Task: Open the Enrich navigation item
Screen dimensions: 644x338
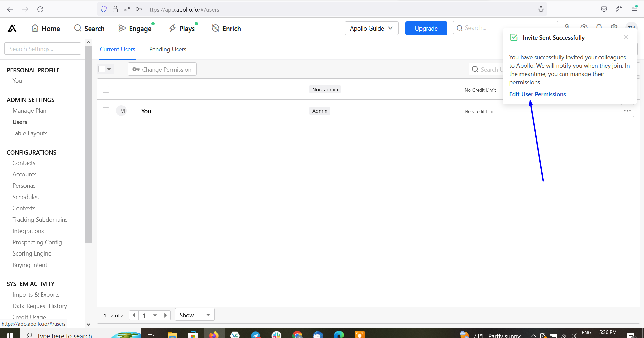Action: (x=227, y=29)
